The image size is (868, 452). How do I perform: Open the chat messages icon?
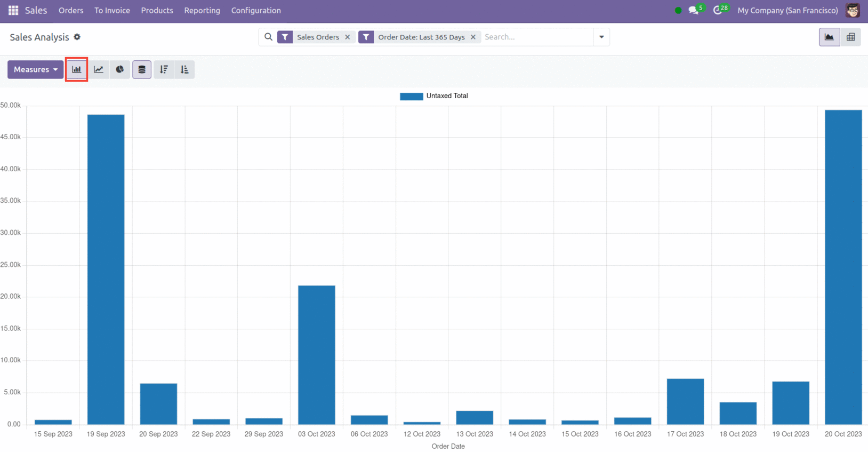pyautogui.click(x=693, y=10)
